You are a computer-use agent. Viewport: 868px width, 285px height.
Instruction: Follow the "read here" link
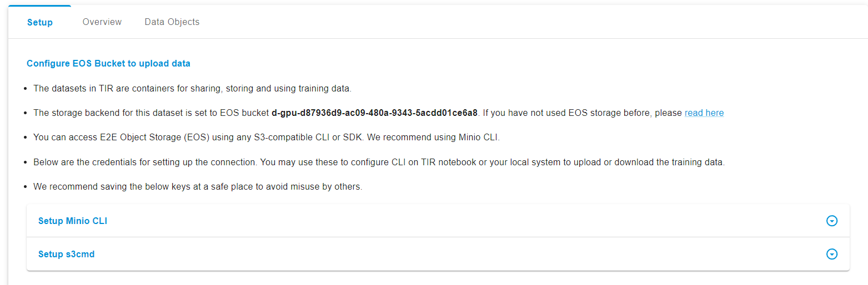pos(704,113)
